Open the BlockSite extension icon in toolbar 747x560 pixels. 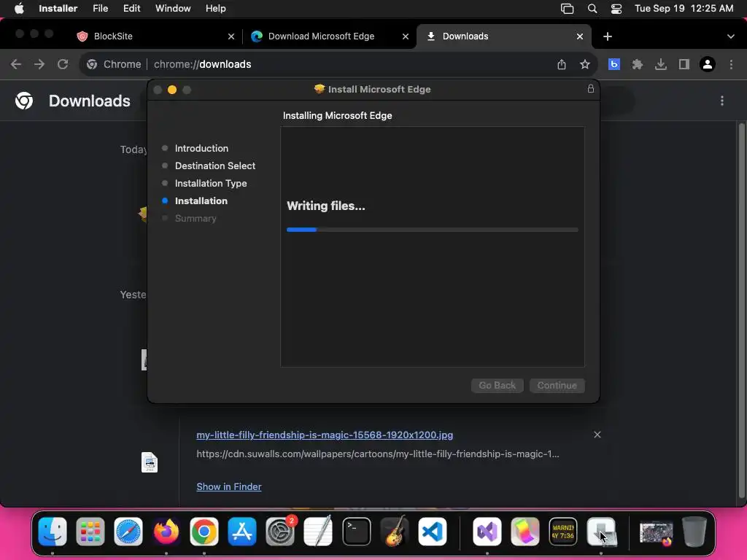click(614, 64)
